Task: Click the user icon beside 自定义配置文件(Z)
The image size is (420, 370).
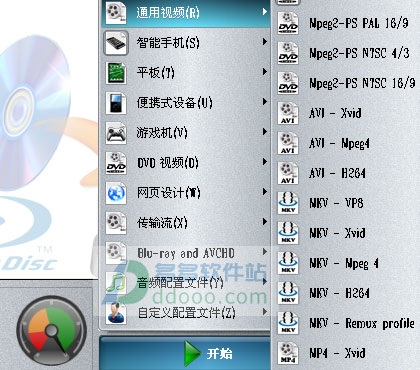Action: coord(116,313)
